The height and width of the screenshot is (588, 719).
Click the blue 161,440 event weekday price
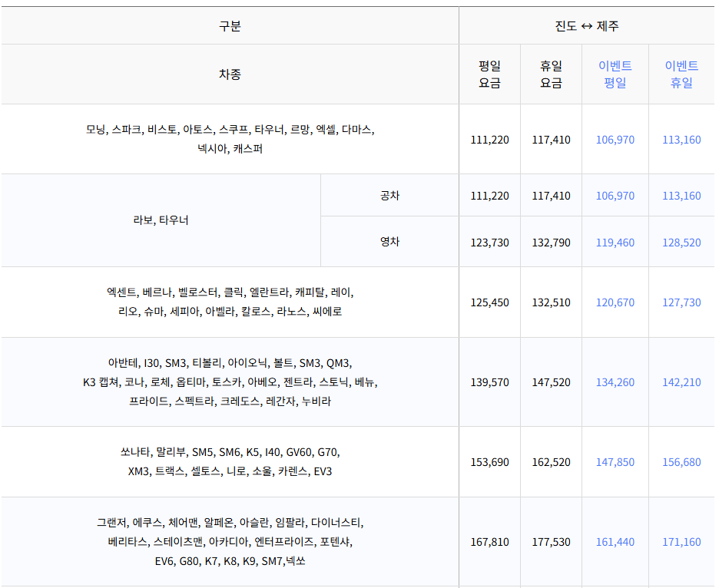615,542
